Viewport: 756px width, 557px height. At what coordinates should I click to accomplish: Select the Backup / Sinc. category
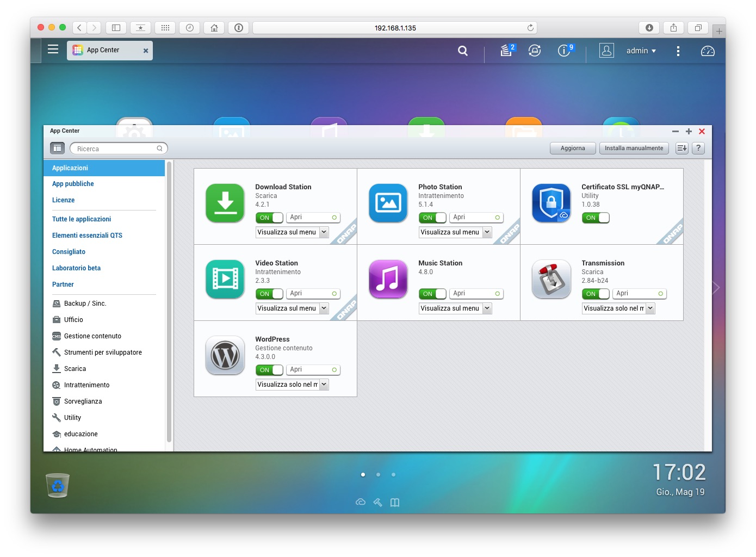tap(79, 304)
